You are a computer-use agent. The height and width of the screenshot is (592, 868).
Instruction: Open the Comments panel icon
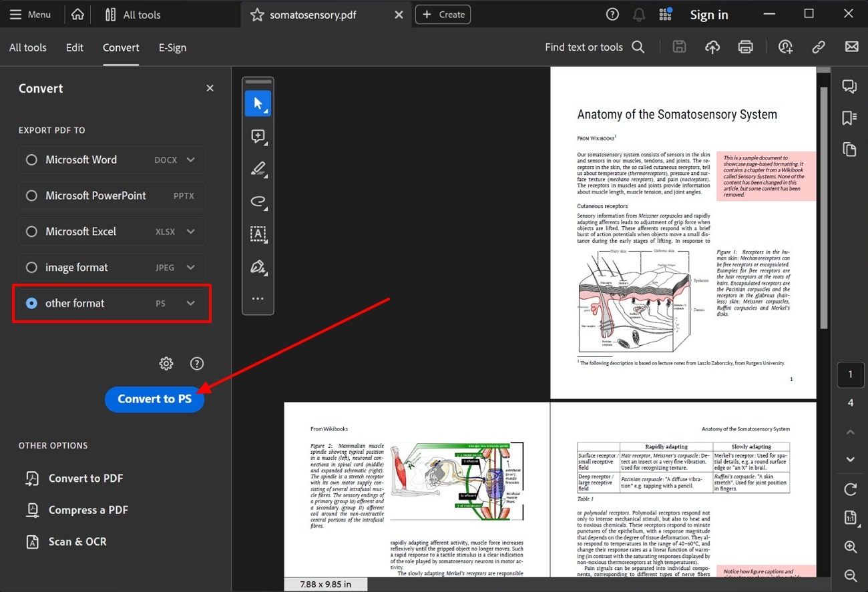pos(849,86)
